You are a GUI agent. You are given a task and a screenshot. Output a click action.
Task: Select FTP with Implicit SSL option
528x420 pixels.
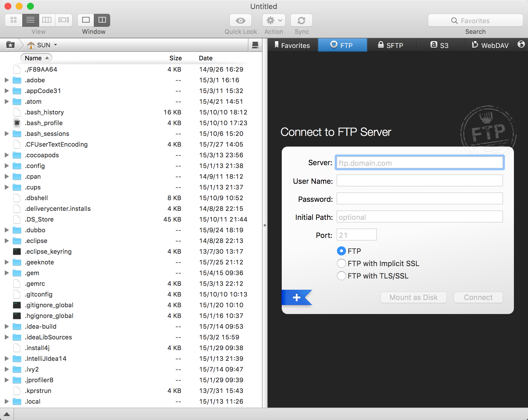click(x=341, y=263)
